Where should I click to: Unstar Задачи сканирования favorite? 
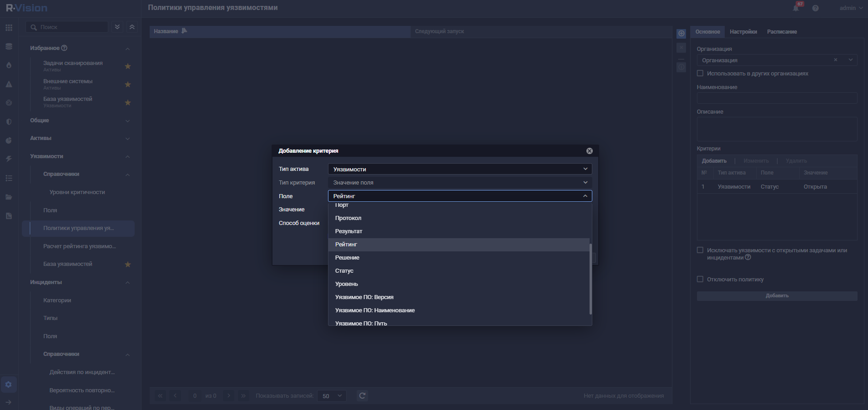point(128,66)
